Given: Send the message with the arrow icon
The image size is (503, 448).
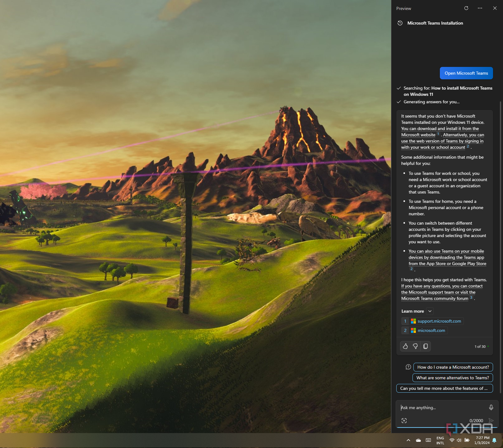Looking at the screenshot, I should [x=491, y=421].
